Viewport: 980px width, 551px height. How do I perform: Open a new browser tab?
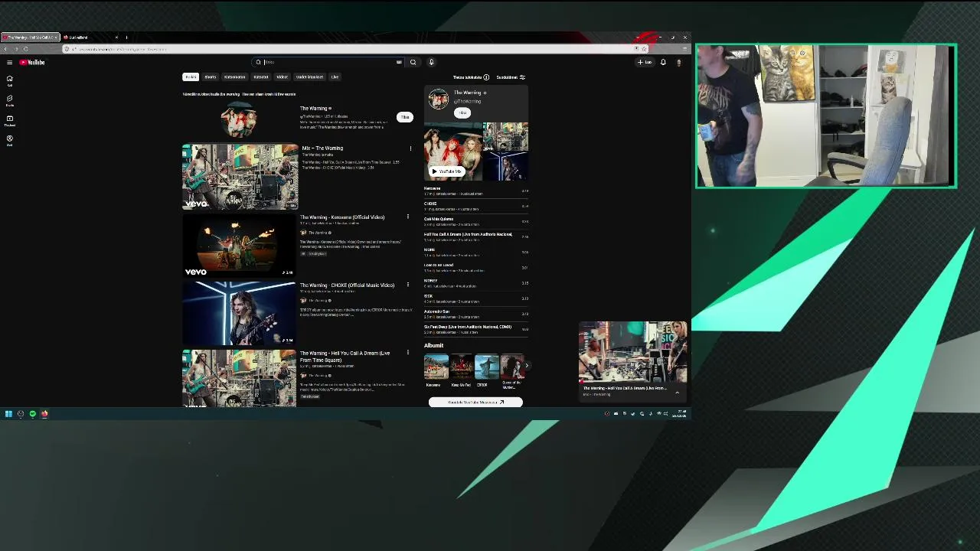pos(126,37)
